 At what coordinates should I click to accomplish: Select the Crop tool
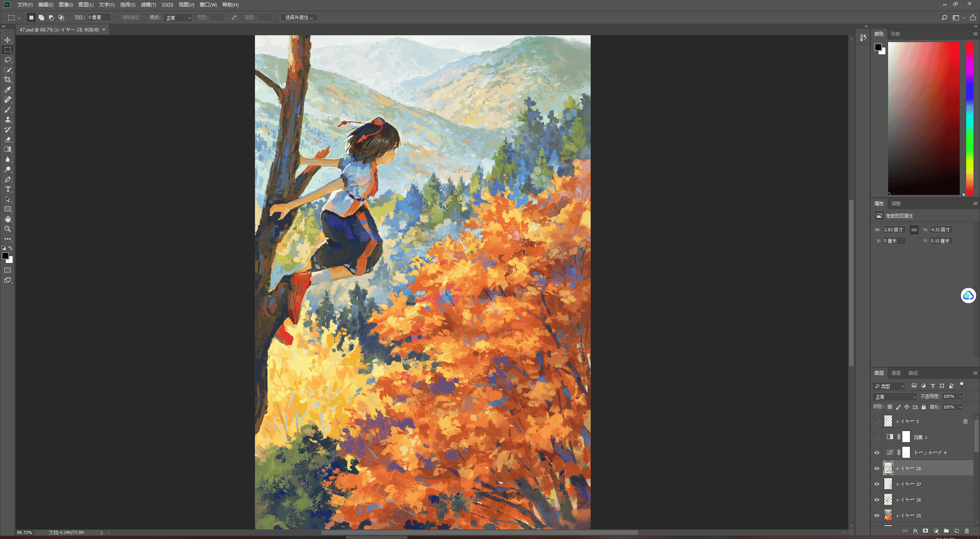8,80
